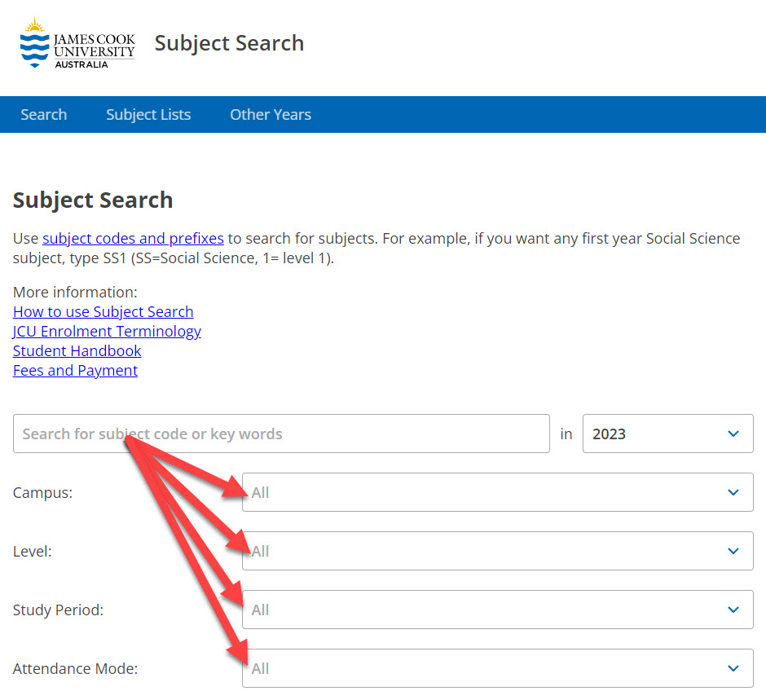Click the Study Period chevron arrow
The width and height of the screenshot is (766, 700).
pyautogui.click(x=733, y=610)
